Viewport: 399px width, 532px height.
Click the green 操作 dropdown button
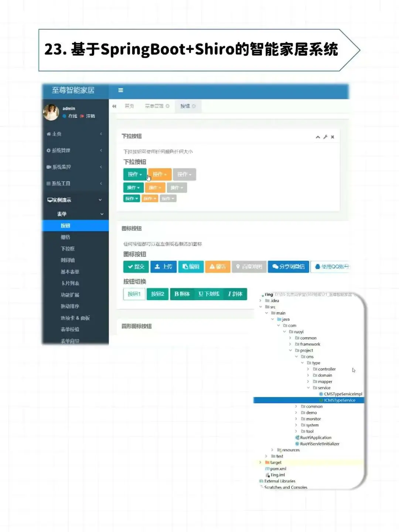click(134, 174)
